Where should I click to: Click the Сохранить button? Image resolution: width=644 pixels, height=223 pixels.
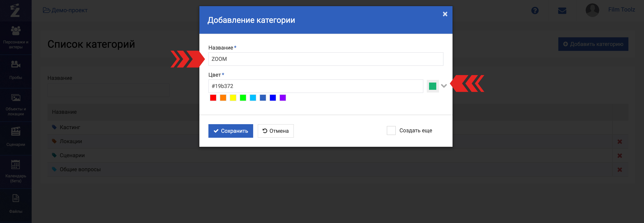[x=231, y=131]
